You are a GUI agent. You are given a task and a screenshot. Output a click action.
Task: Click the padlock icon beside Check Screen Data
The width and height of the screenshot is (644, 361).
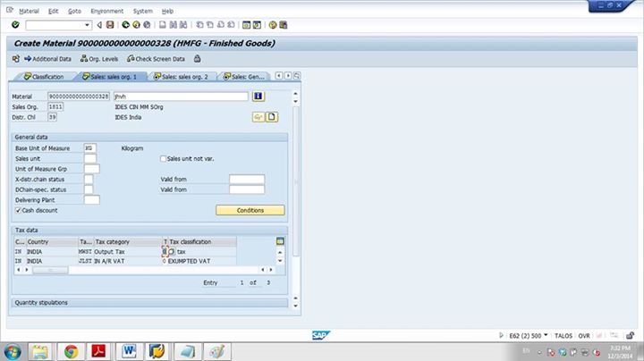point(197,59)
